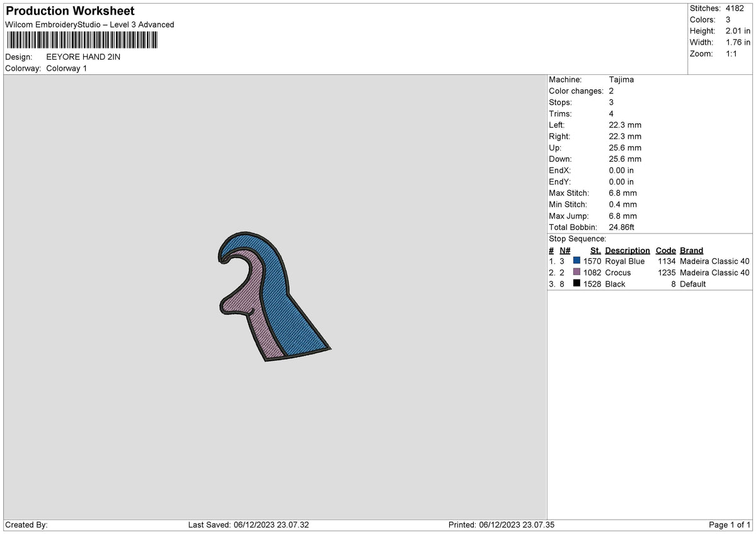Click the code 1134 in Royal Blue row
This screenshot has width=756, height=534.
pyautogui.click(x=667, y=261)
